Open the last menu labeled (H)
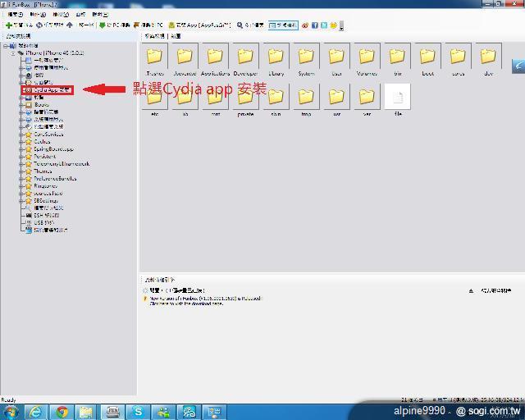Viewport: 525px width, 420px height. click(x=100, y=15)
